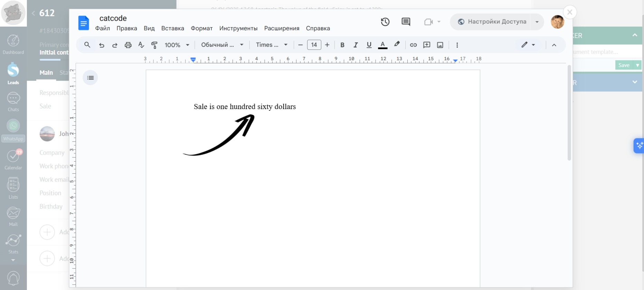Click the insert image icon
Viewport: 644px width, 290px height.
coord(440,45)
